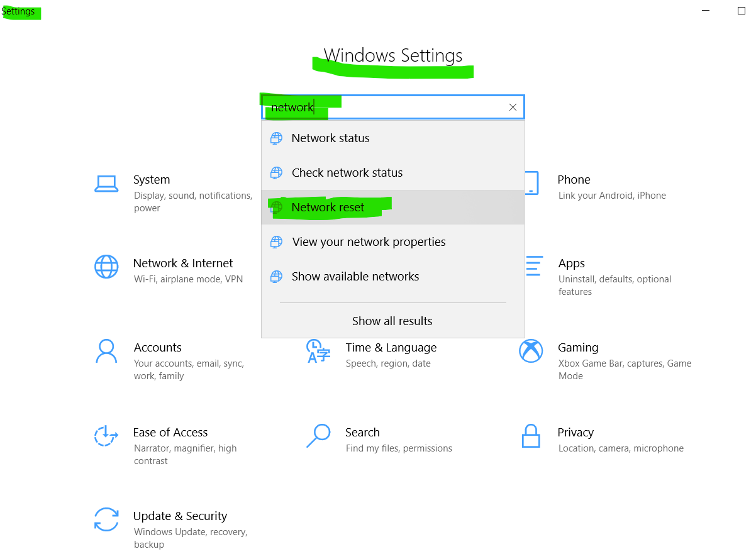Maximize the Settings window
Screen dimensions: 756x554
coord(742,11)
